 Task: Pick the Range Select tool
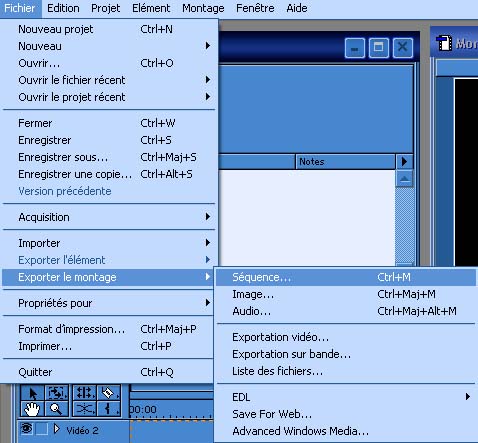(57, 393)
